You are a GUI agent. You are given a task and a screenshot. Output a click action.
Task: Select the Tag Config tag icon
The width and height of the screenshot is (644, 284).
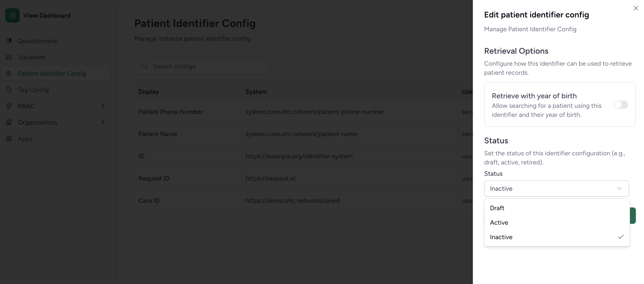tap(9, 89)
